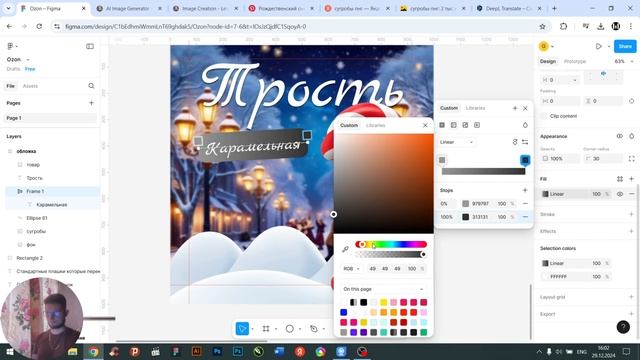Select the Move tool in bottom toolbar

242,329
